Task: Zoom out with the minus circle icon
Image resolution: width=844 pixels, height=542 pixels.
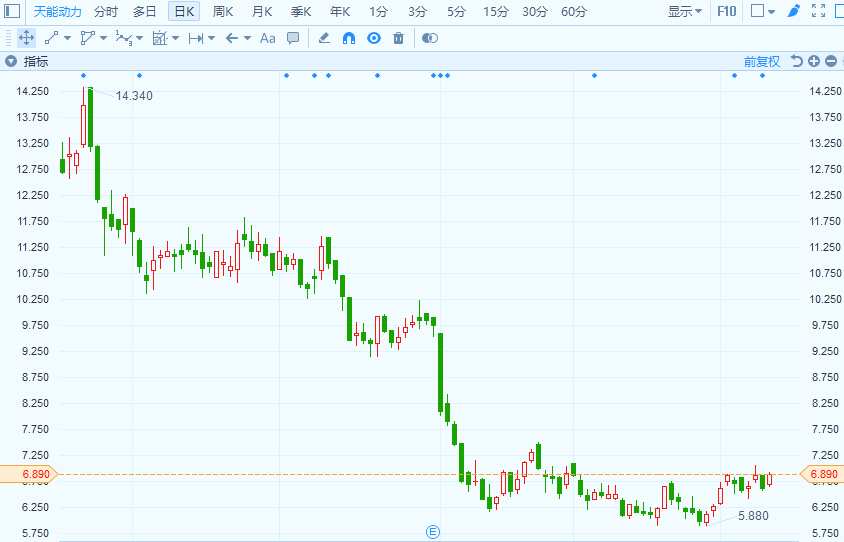Action: coord(831,61)
